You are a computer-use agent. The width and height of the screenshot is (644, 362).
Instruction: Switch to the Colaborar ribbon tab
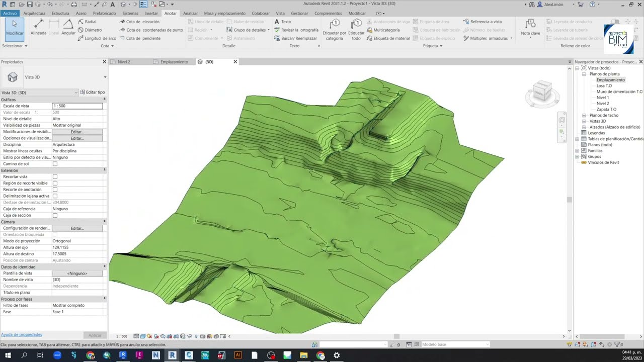261,13
